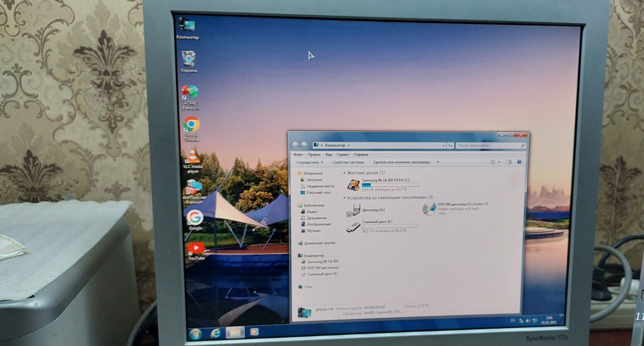The width and height of the screenshot is (644, 346).
Task: Open recent pages dropdown beside the Forward button
Action: pos(310,145)
